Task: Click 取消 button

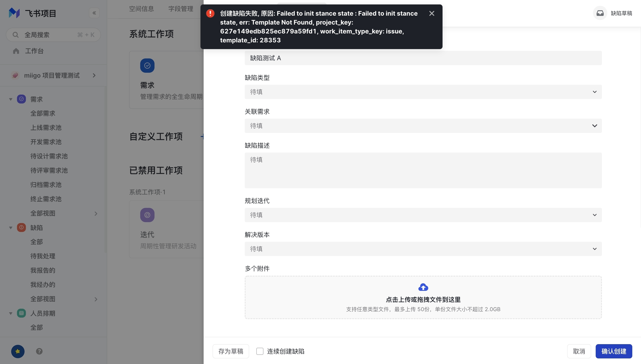Action: pyautogui.click(x=579, y=351)
